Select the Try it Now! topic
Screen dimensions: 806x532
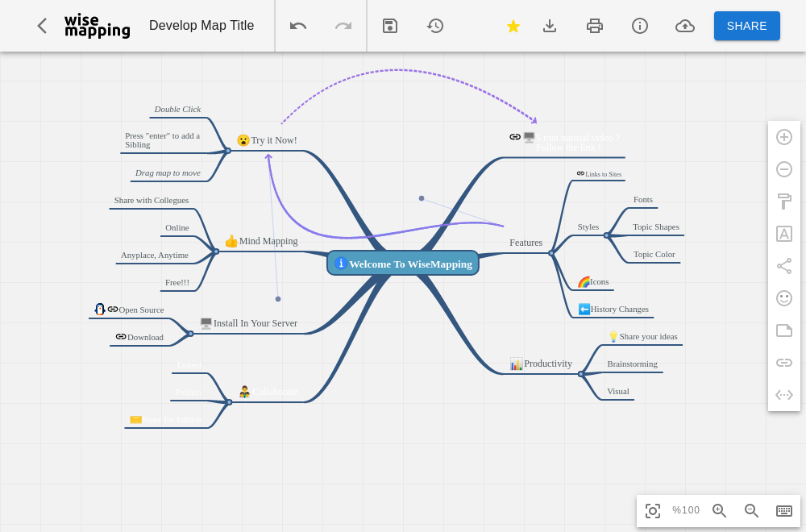click(274, 140)
